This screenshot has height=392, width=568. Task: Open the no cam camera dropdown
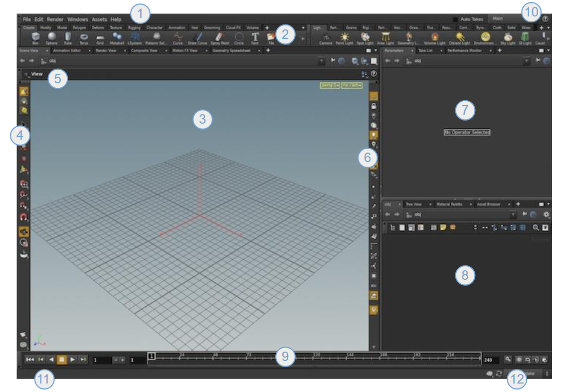pyautogui.click(x=352, y=85)
